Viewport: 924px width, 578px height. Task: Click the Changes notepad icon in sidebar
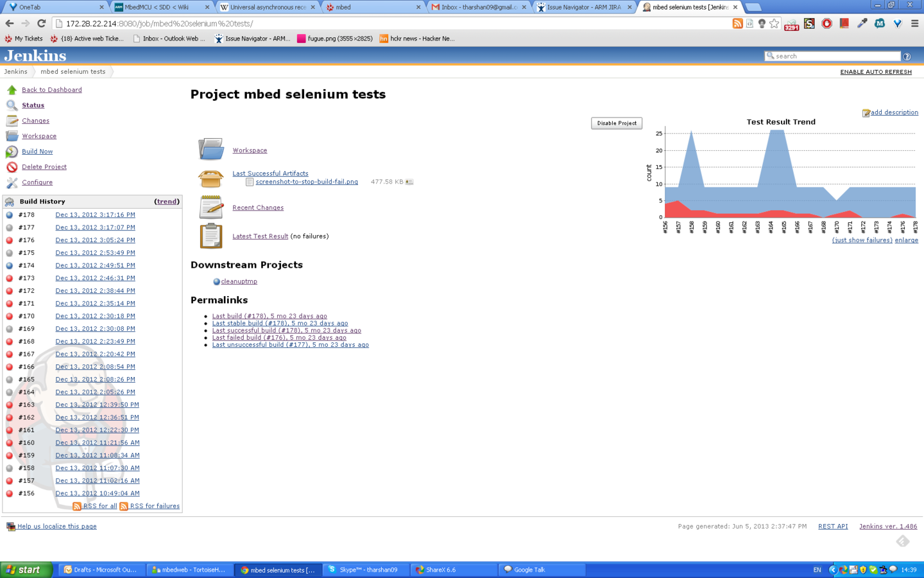click(x=12, y=121)
